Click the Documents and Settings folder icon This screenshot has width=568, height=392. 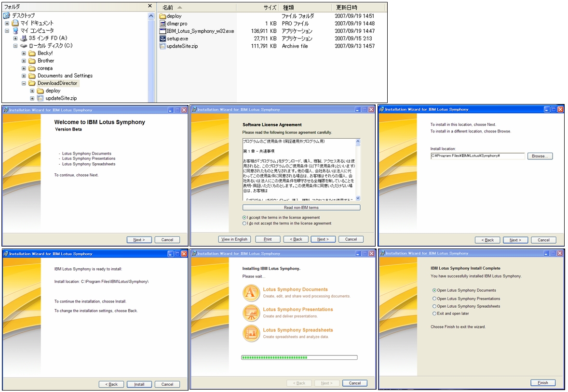[32, 76]
